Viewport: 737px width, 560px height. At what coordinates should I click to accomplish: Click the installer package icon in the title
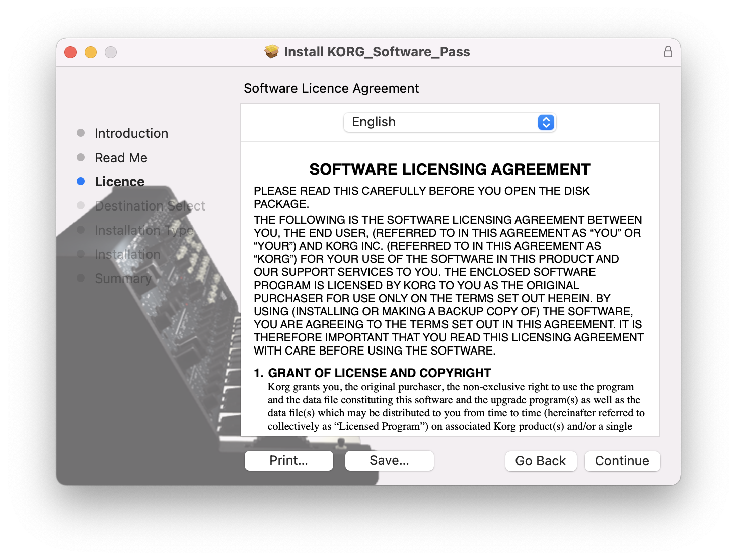272,52
